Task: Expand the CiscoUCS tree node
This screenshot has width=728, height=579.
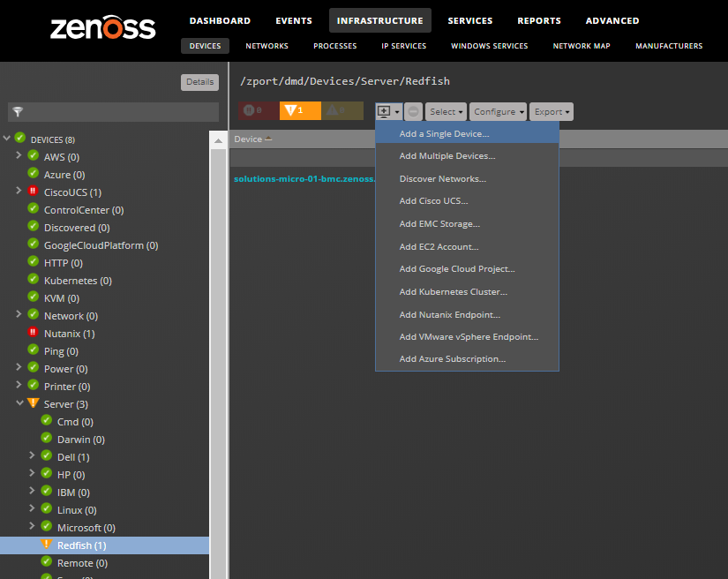Action: 19,191
